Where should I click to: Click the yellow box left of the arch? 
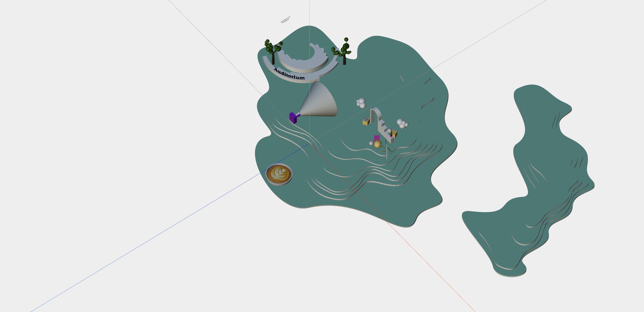[x=366, y=122]
